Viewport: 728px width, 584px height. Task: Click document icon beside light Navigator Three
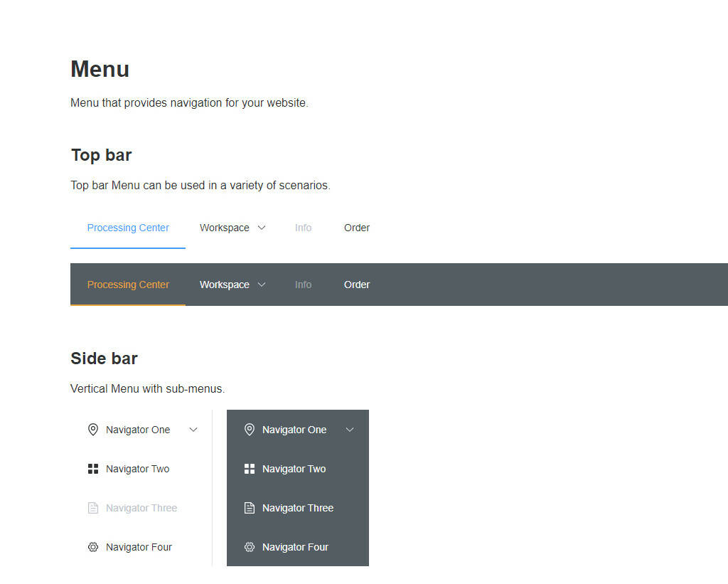[92, 508]
